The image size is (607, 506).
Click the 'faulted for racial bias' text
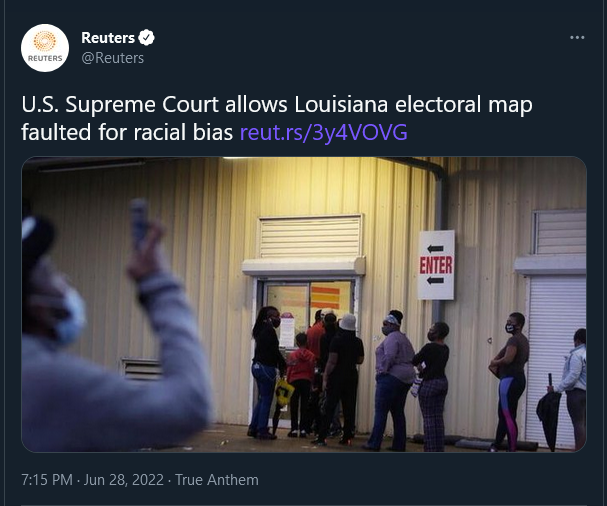pos(127,132)
